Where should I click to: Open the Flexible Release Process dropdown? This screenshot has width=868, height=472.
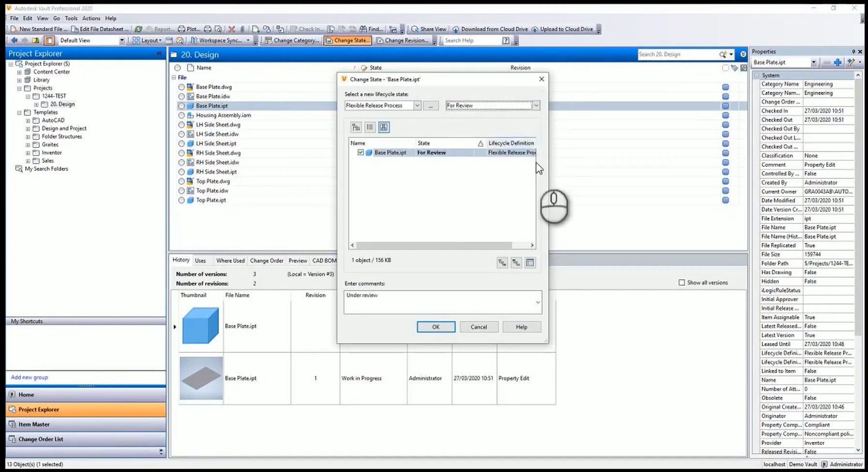417,105
